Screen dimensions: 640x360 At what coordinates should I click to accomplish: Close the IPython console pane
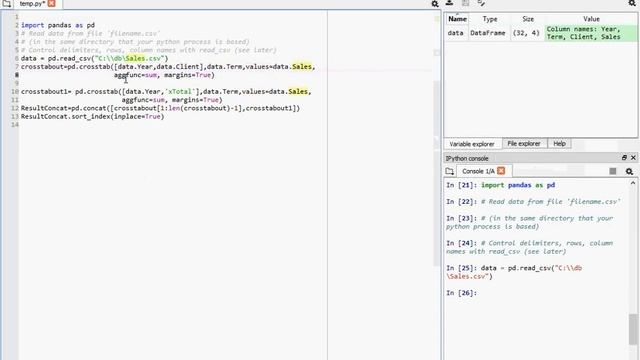(x=633, y=158)
